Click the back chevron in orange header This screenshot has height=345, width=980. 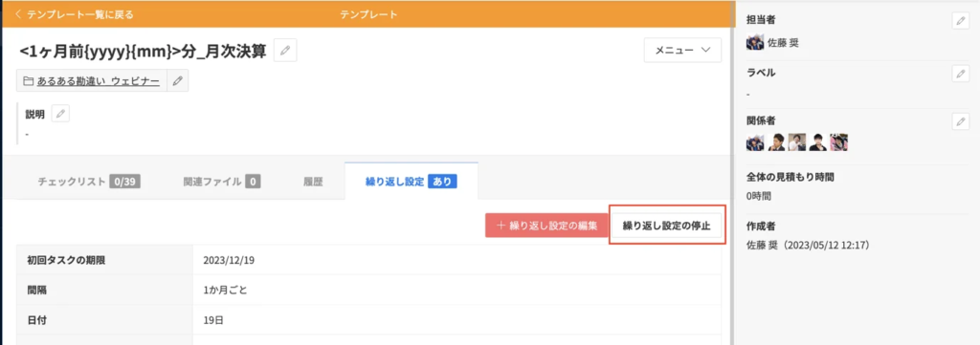(x=17, y=13)
